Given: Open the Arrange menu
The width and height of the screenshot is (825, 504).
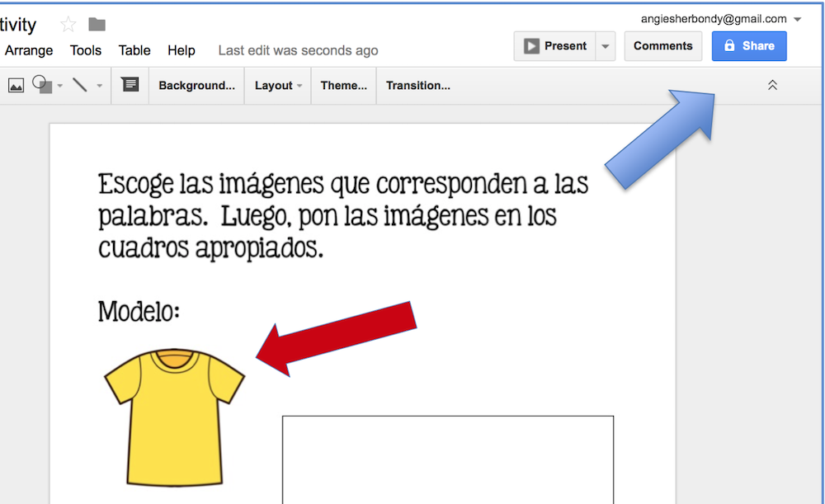Looking at the screenshot, I should 29,50.
